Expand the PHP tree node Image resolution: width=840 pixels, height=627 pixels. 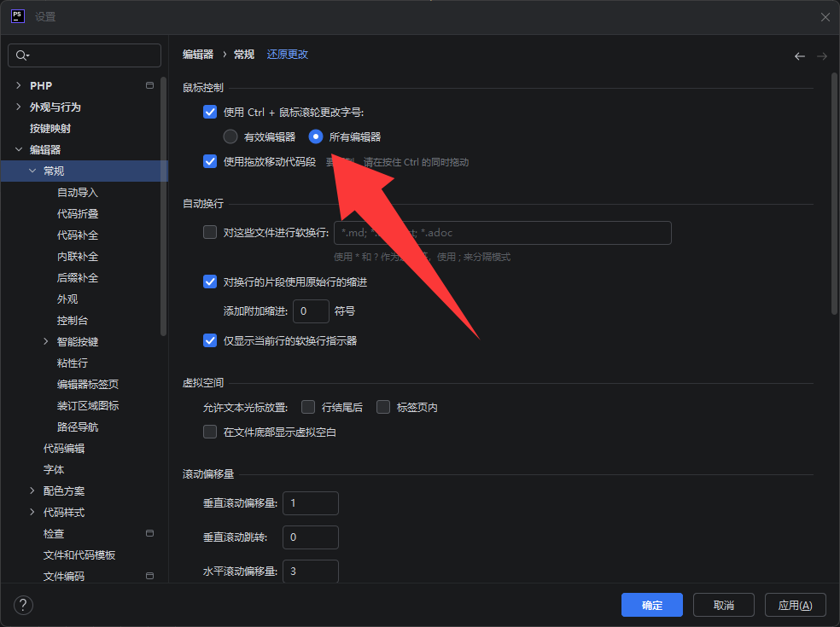[19, 85]
